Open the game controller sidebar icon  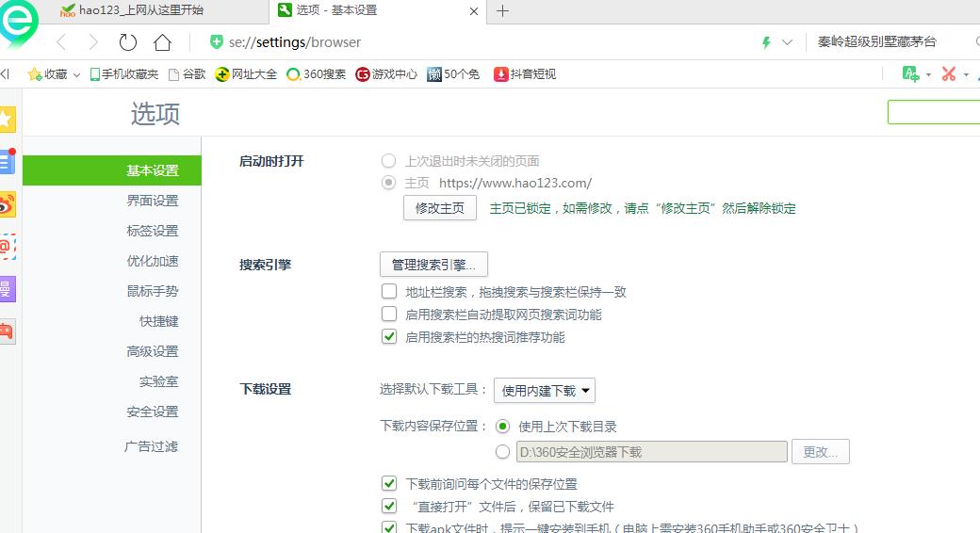pyautogui.click(x=7, y=331)
